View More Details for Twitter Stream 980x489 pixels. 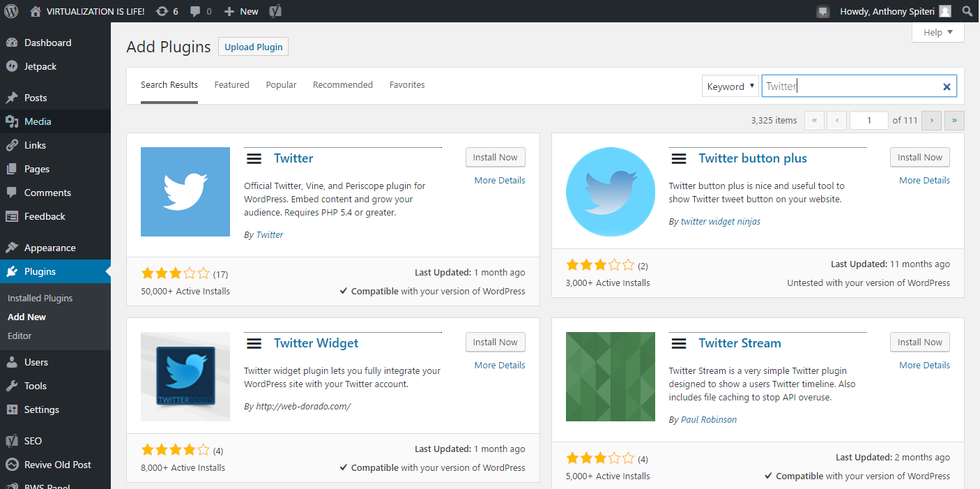tap(924, 365)
